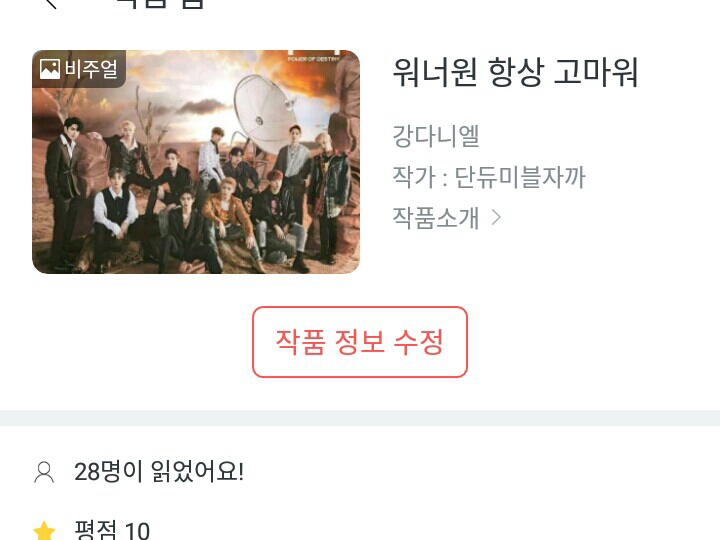Open the 평점 10 rating score

tap(112, 530)
